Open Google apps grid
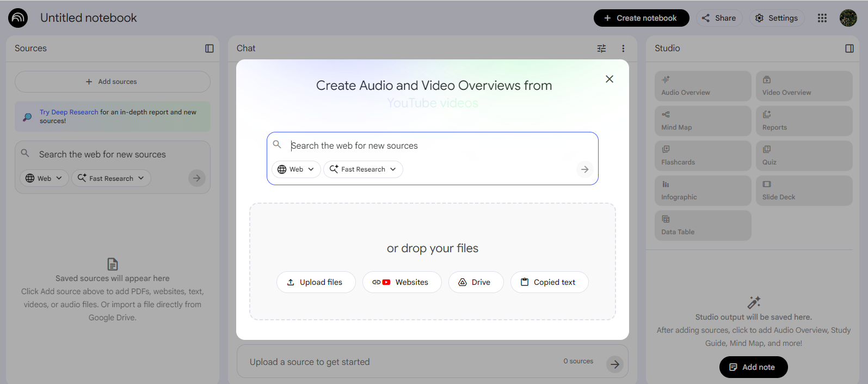Viewport: 868px width, 384px height. 822,18
